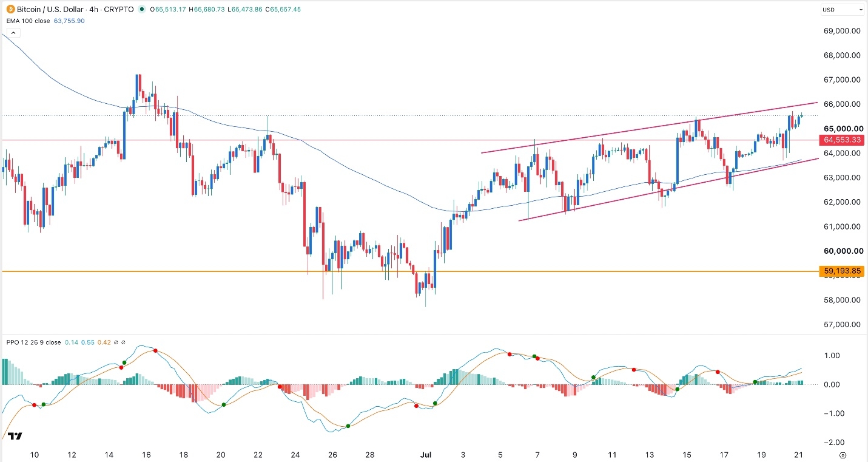The height and width of the screenshot is (462, 868).
Task: Select the PPO 12 26 9 close legend
Action: 32,342
